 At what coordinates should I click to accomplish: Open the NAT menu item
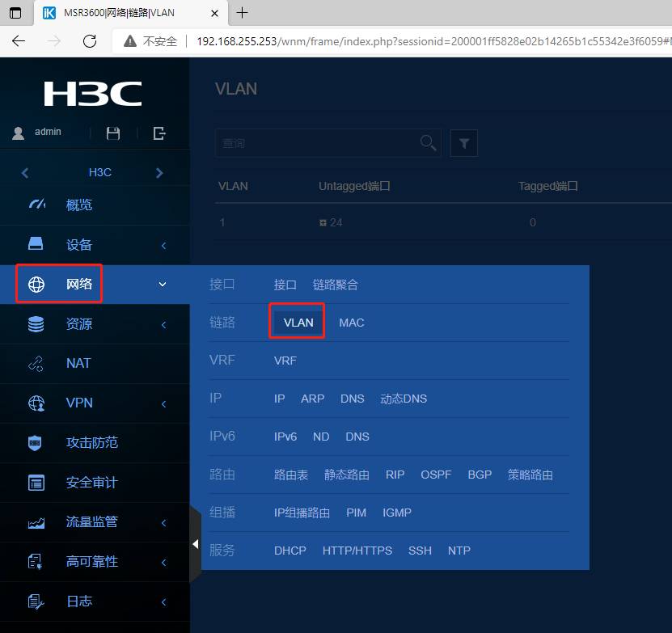(78, 363)
